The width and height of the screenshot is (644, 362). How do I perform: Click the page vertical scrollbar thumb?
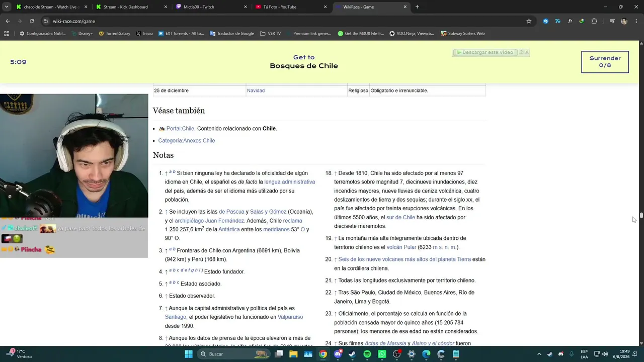point(641,216)
